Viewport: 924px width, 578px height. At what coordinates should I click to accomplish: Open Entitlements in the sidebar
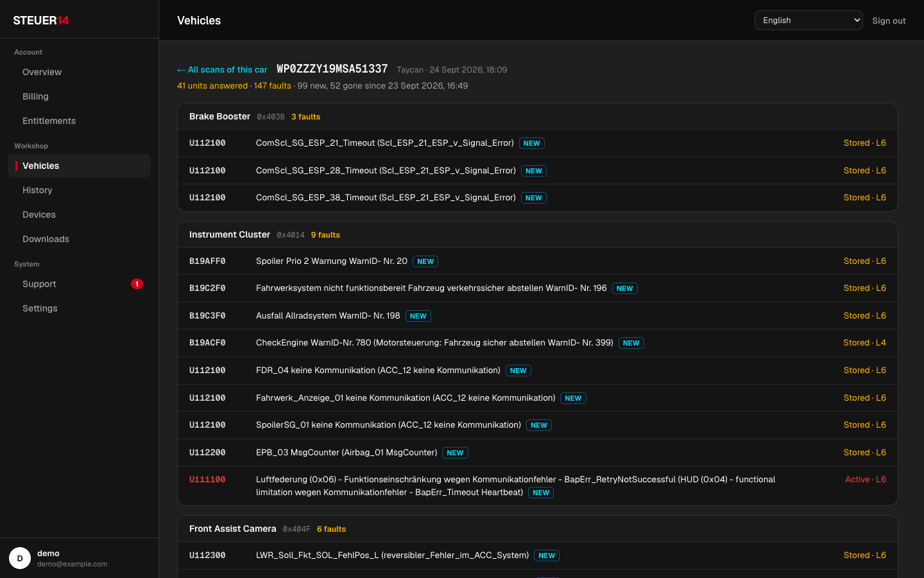[80, 121]
